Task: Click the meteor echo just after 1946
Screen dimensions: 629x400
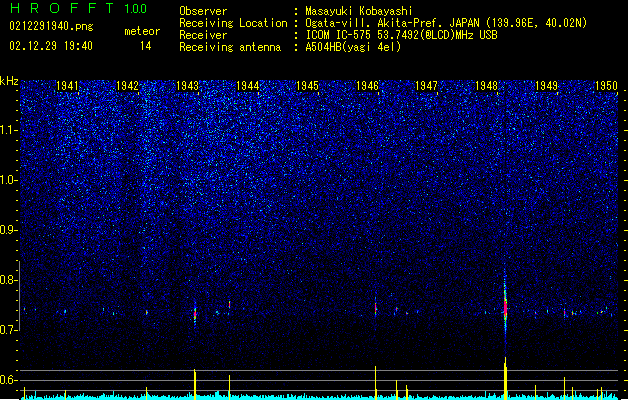Action: pos(375,307)
